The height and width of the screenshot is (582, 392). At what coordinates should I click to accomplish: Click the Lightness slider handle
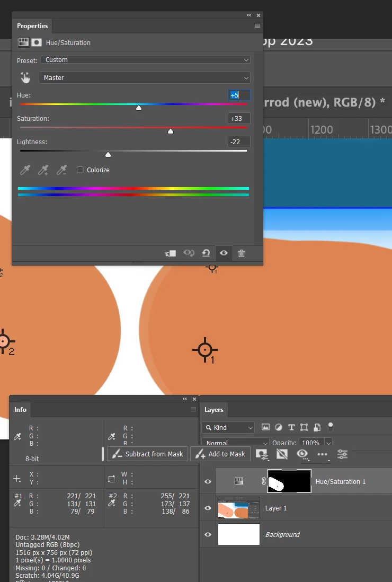click(x=108, y=154)
